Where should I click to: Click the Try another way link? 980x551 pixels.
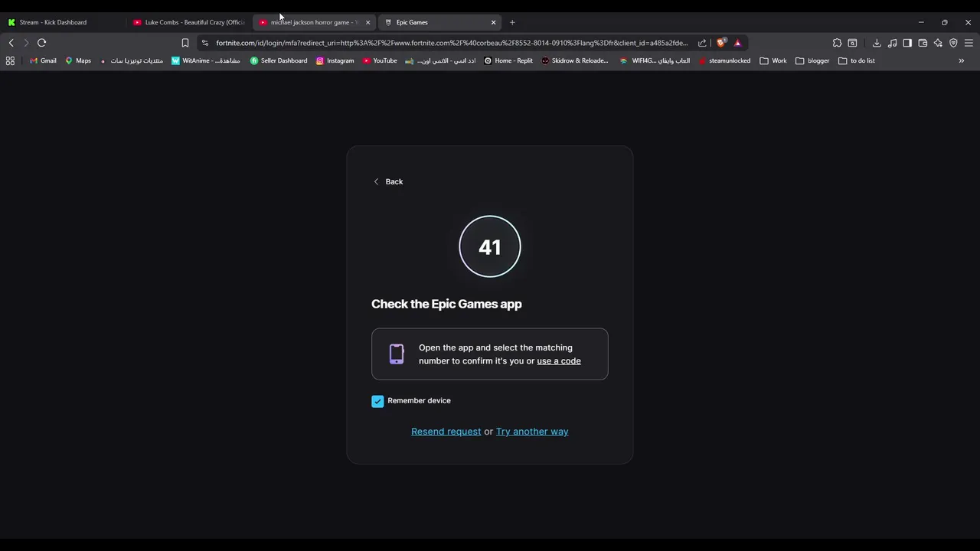click(x=532, y=432)
